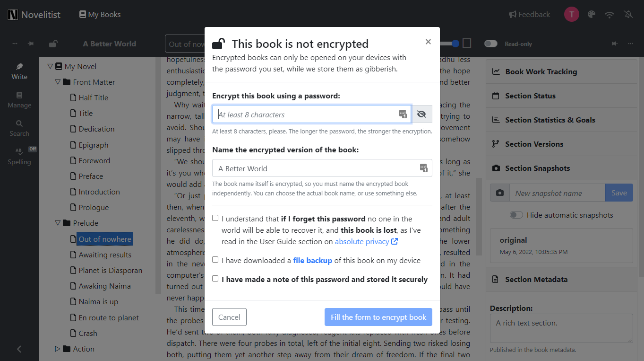This screenshot has height=361, width=644.
Task: Collapse the Front Matter folder
Action: 58,82
